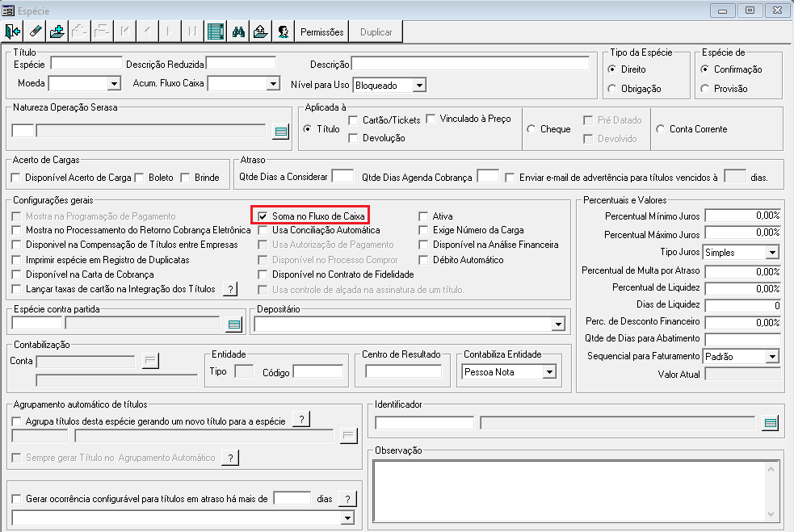794x532 pixels.
Task: Select the Obrigação radio button
Action: [612, 89]
